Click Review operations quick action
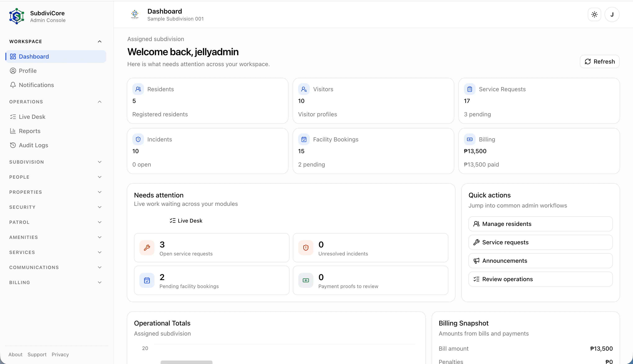 tap(540, 279)
